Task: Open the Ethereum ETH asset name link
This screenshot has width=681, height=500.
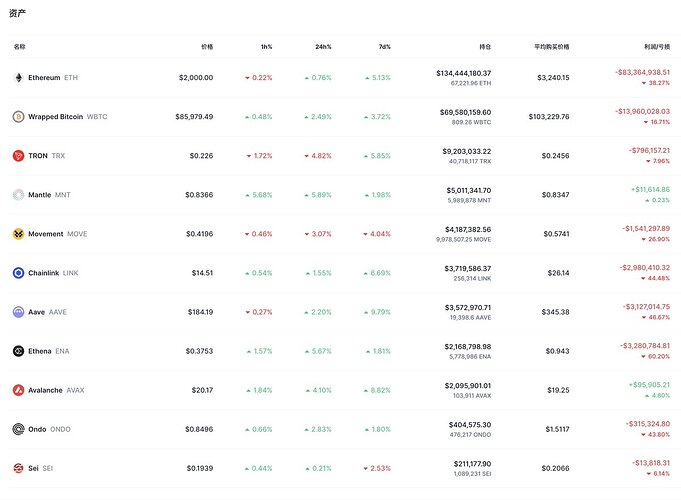Action: [53, 78]
